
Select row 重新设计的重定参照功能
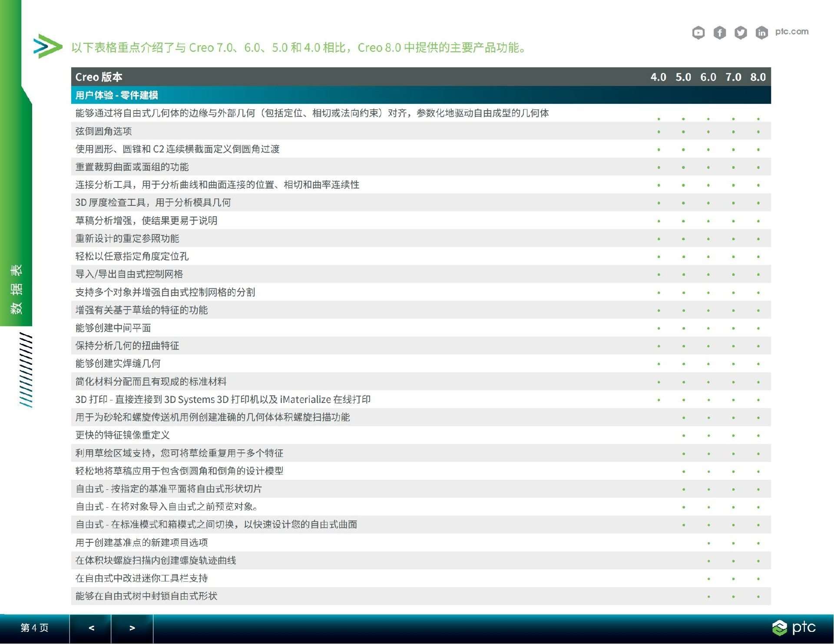coord(421,238)
